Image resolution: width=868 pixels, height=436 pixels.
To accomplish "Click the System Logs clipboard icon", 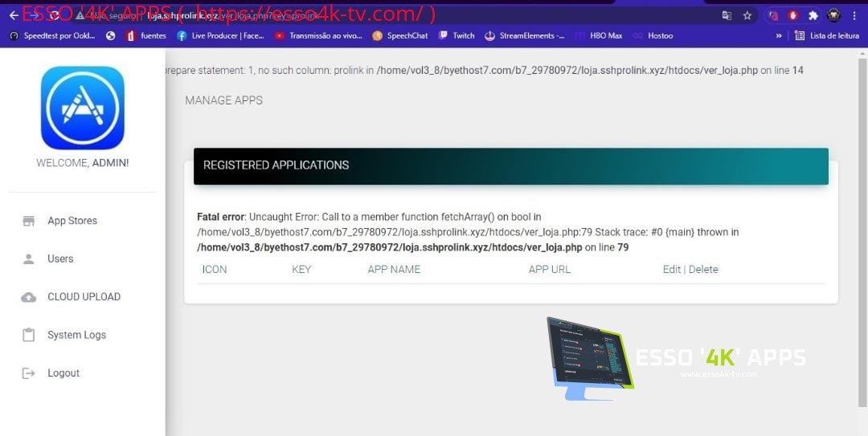I will (29, 335).
